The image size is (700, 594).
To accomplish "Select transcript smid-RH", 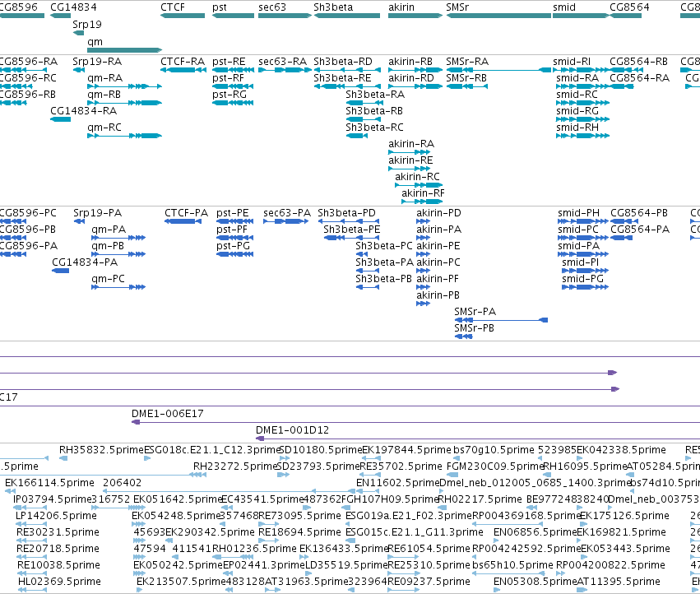I will tap(582, 135).
